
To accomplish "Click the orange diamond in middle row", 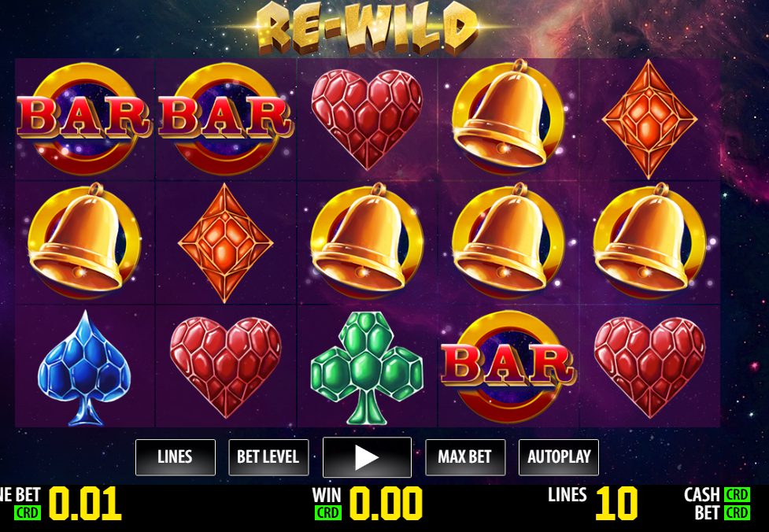I will click(x=225, y=242).
